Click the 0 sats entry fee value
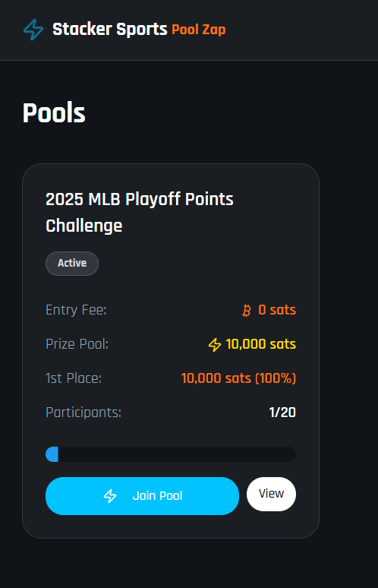Viewport: 378px width, 588px height. [277, 310]
